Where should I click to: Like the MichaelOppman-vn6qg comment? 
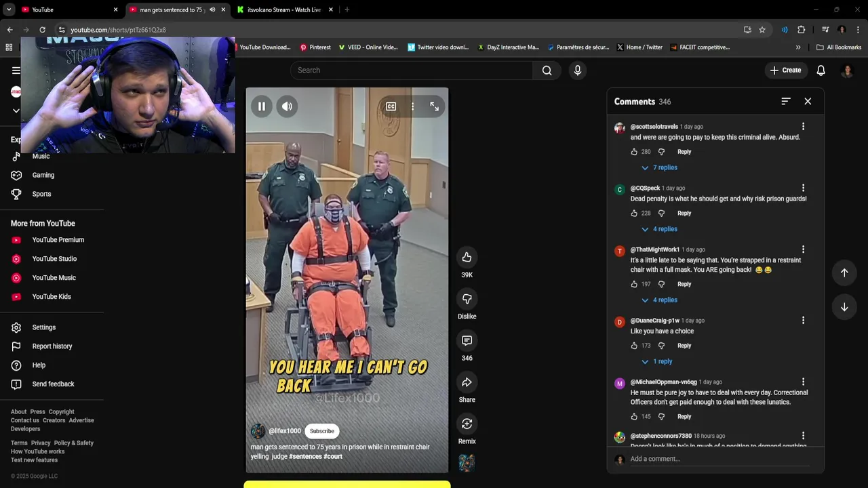[x=634, y=417]
